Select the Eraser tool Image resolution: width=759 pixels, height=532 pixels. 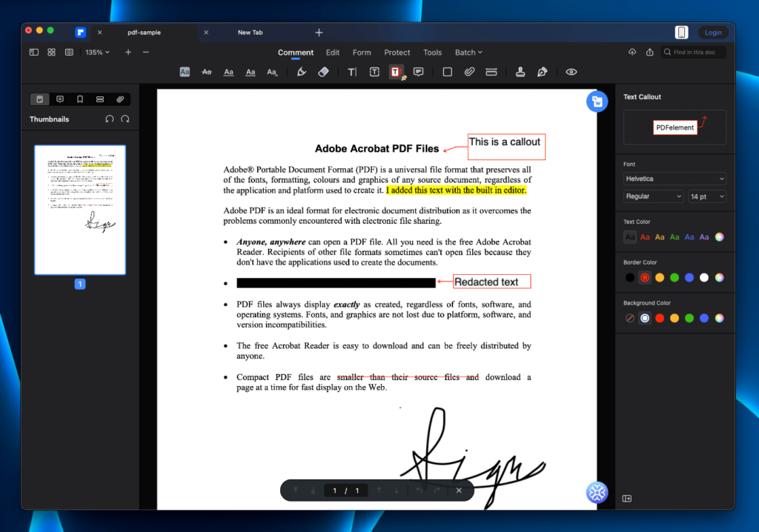(323, 72)
